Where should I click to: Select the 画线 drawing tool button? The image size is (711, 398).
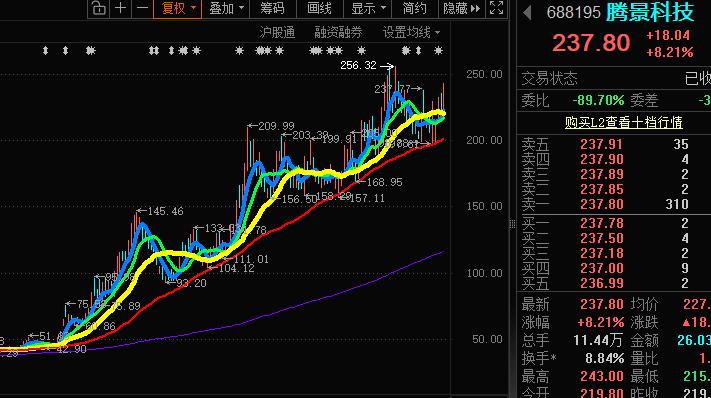(319, 8)
